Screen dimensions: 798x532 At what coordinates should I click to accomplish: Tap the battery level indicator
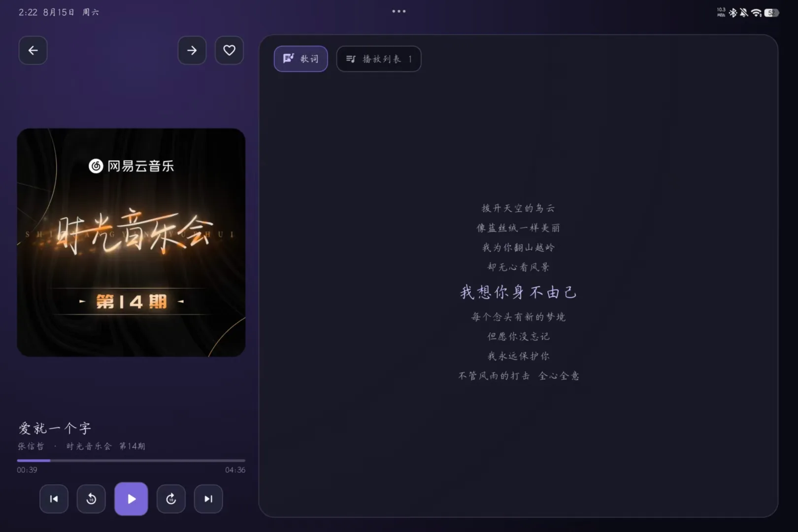pyautogui.click(x=771, y=13)
